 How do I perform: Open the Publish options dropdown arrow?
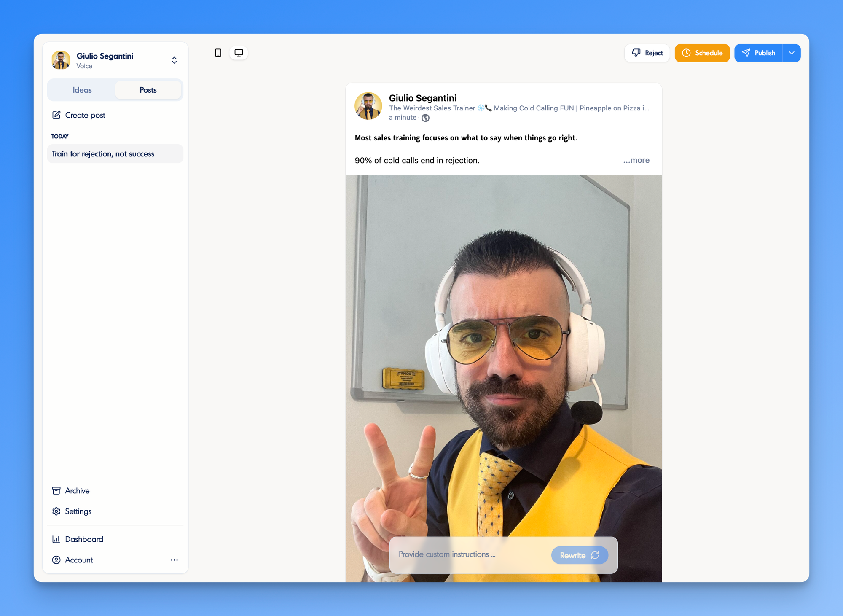point(792,53)
